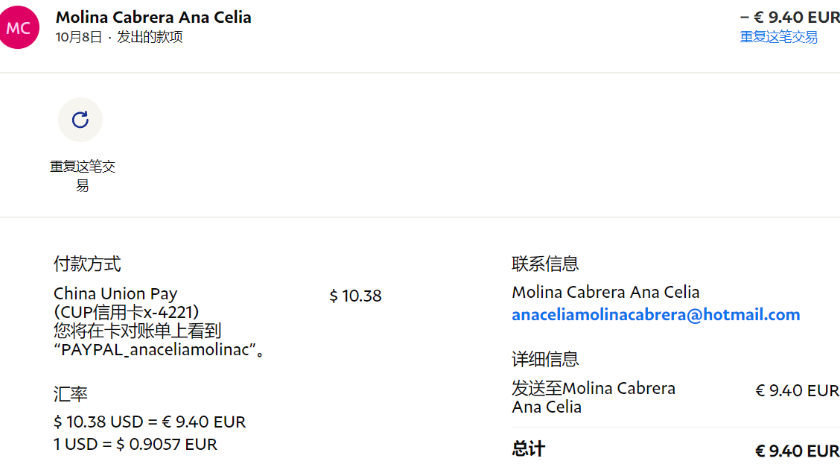Click the PAYPAL_anaceliamolinac statement descriptor text

[160, 349]
